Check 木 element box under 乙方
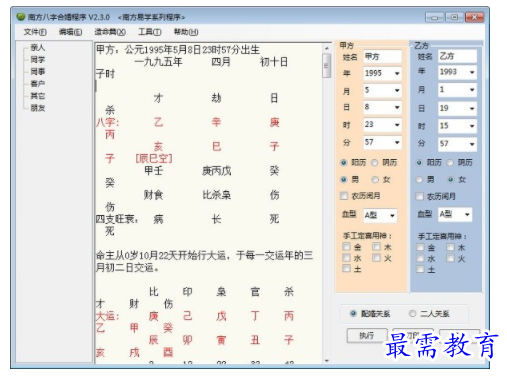This screenshot has width=507, height=377. click(x=450, y=247)
